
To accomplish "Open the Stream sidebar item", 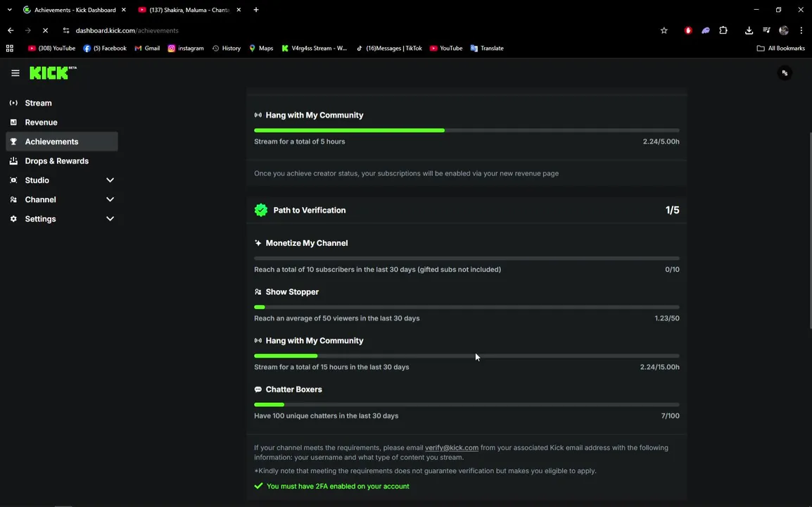I will 38,103.
